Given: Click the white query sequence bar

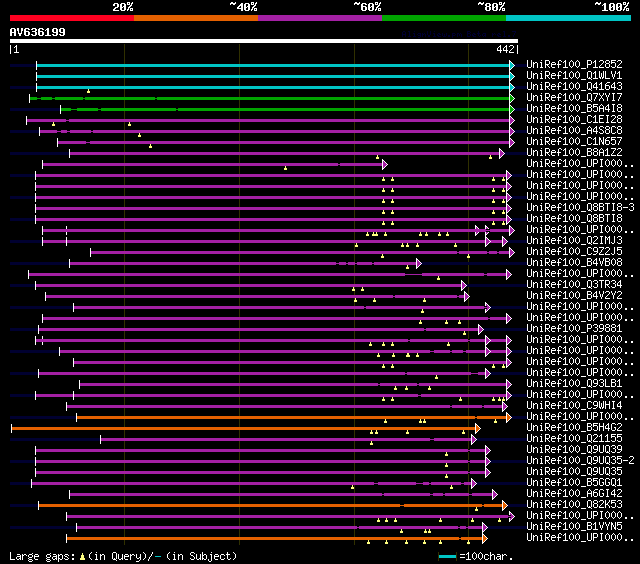Looking at the screenshot, I should tap(264, 41).
